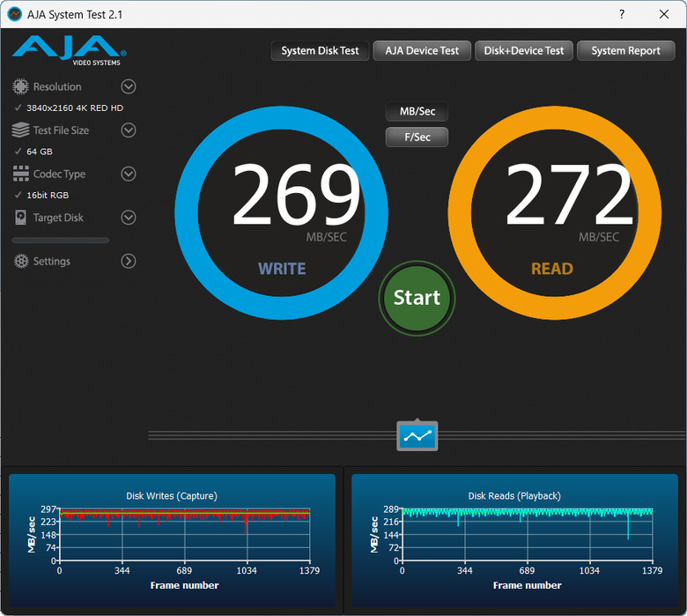Switch to Disk+Device Test tab
The width and height of the screenshot is (687, 616).
point(523,51)
